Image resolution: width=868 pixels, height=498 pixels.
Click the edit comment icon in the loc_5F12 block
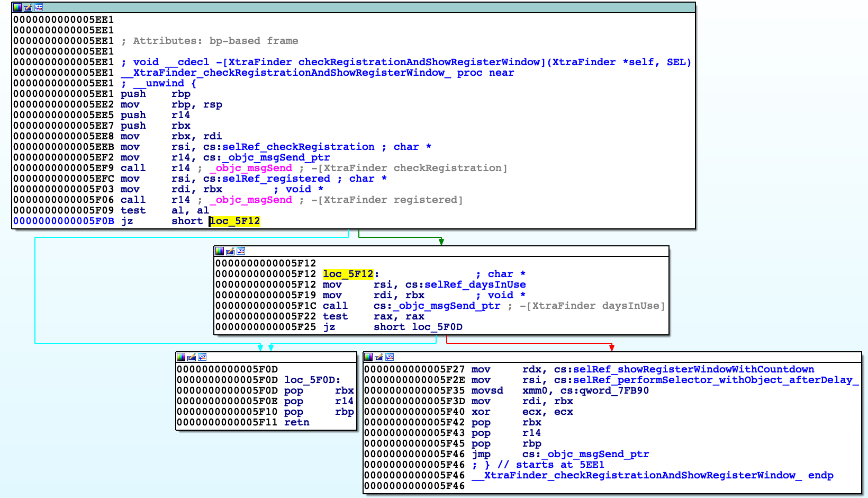pyautogui.click(x=230, y=251)
